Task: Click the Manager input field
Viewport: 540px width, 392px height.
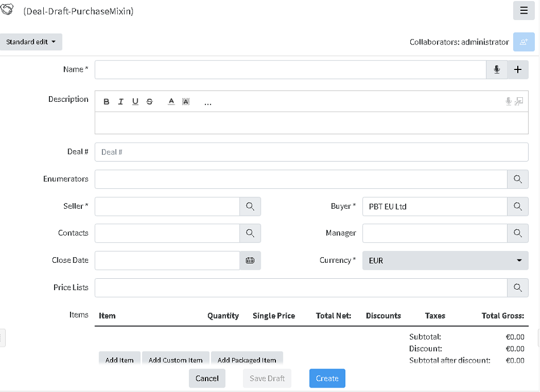Action: click(435, 233)
